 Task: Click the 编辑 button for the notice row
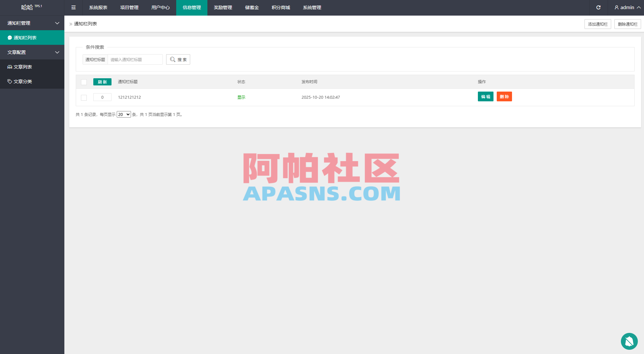tap(485, 96)
